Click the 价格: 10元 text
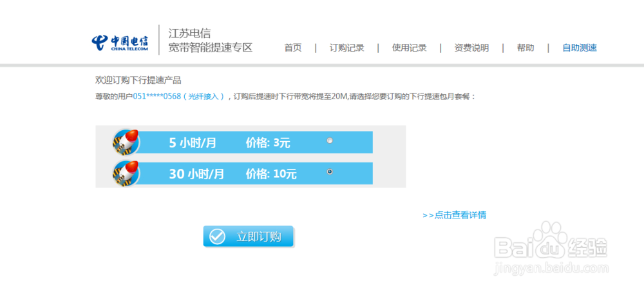The image size is (644, 290). [x=271, y=174]
